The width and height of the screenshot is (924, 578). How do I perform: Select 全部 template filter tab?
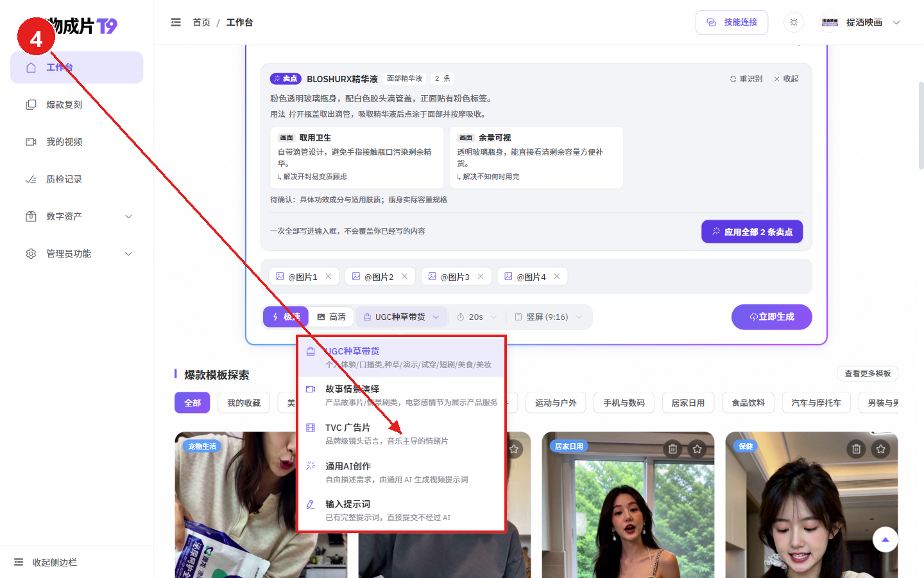(193, 403)
